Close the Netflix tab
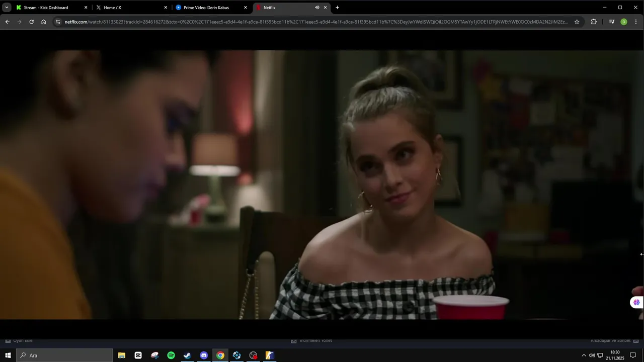Image resolution: width=644 pixels, height=362 pixels. (x=325, y=8)
